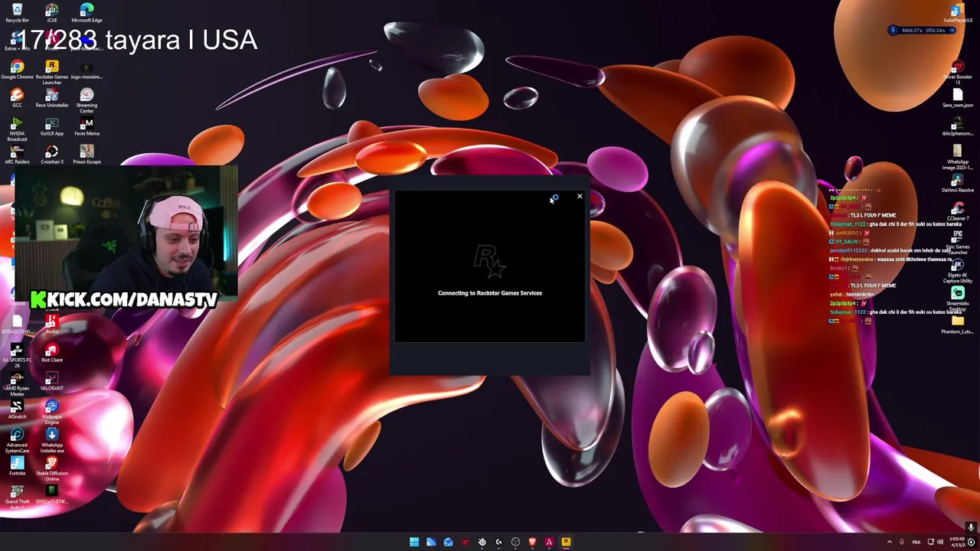Select the Rockstar Games Launcher desktop icon
Viewport: 980px width, 551px height.
click(52, 72)
